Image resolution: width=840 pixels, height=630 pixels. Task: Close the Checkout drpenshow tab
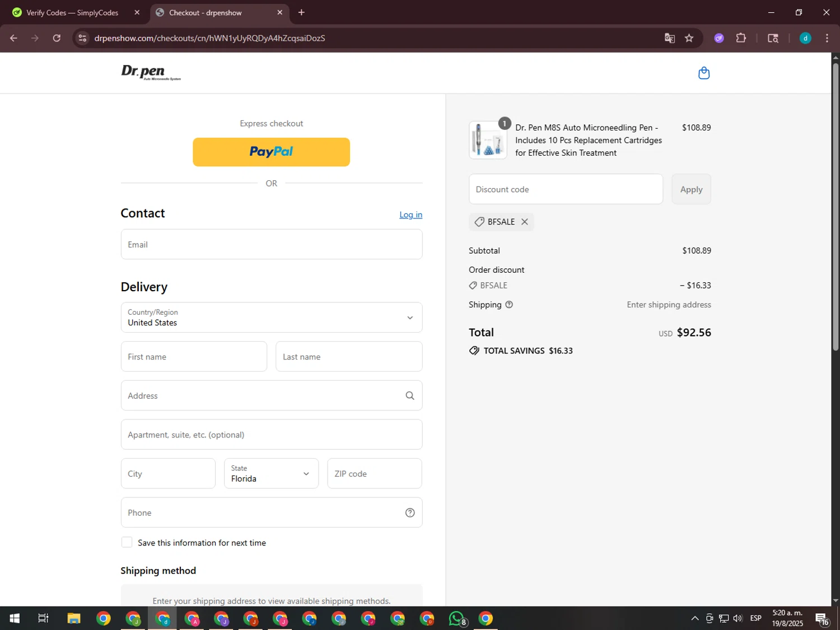click(280, 12)
